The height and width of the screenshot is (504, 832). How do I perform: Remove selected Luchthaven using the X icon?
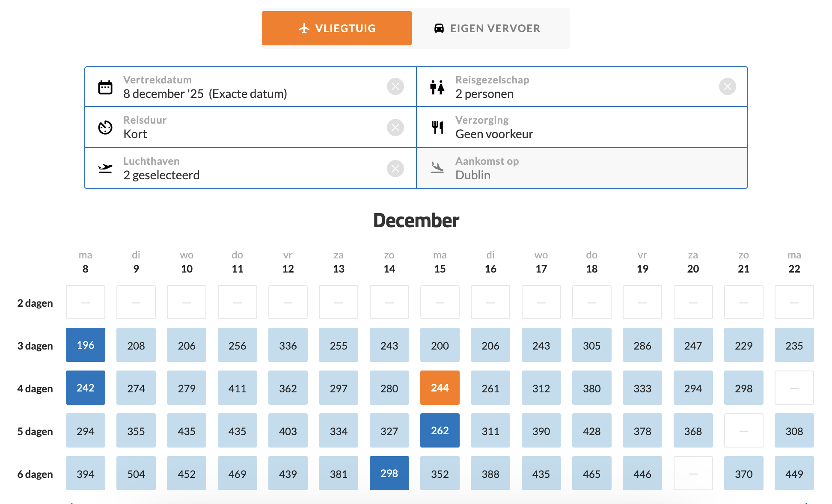click(395, 169)
